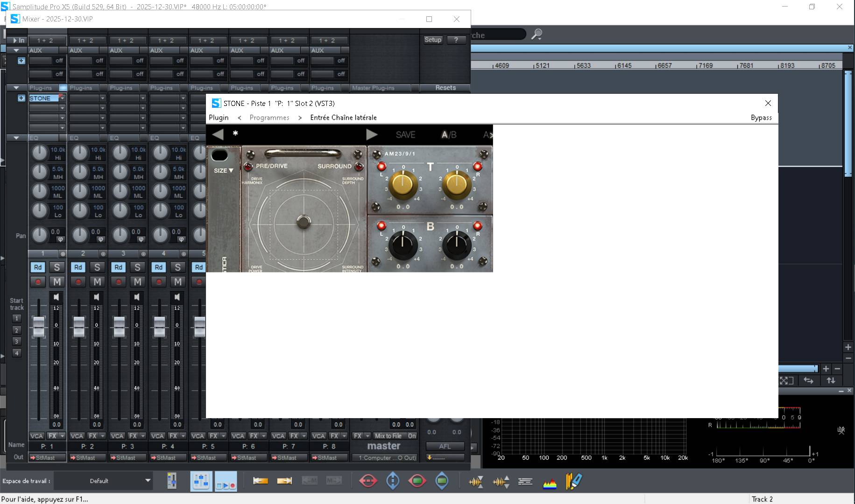Click the left-pointing orange arrow toolbar icon

[x=260, y=481]
